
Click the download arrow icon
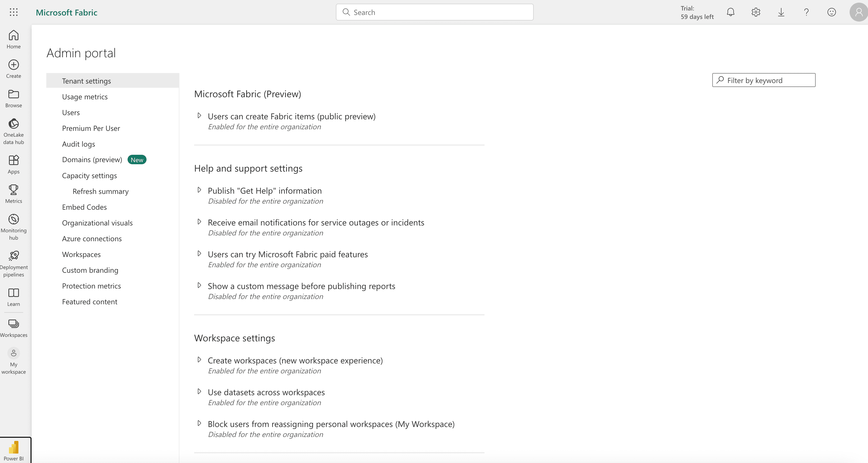click(x=781, y=12)
